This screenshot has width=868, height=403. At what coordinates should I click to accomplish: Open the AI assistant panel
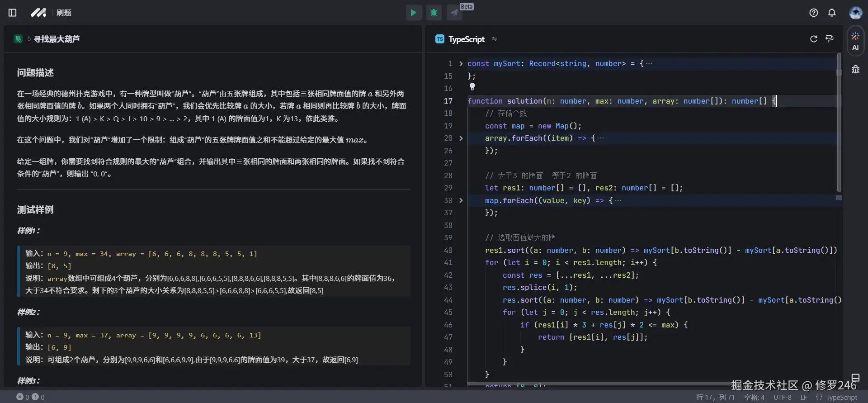(x=855, y=41)
